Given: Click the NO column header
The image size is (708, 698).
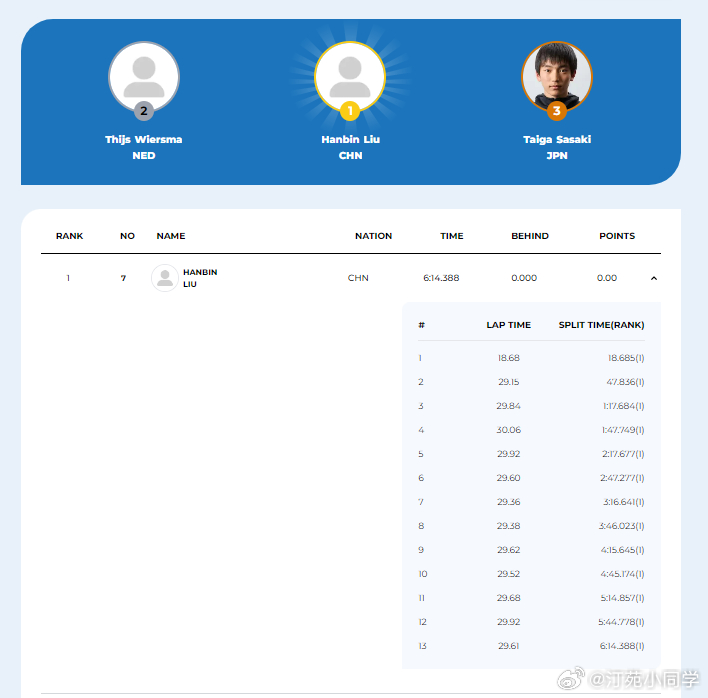Looking at the screenshot, I should pos(127,236).
